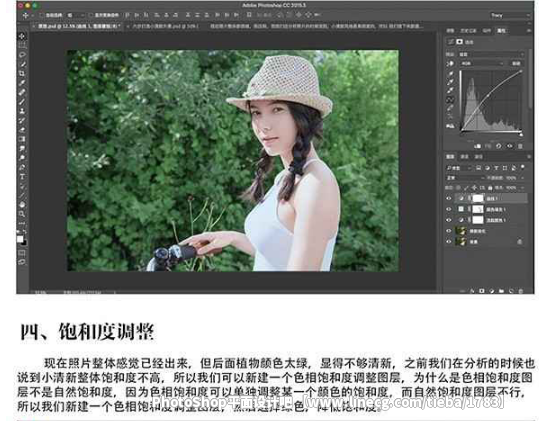Select the Gradient tool
The image size is (560, 421).
(x=22, y=139)
